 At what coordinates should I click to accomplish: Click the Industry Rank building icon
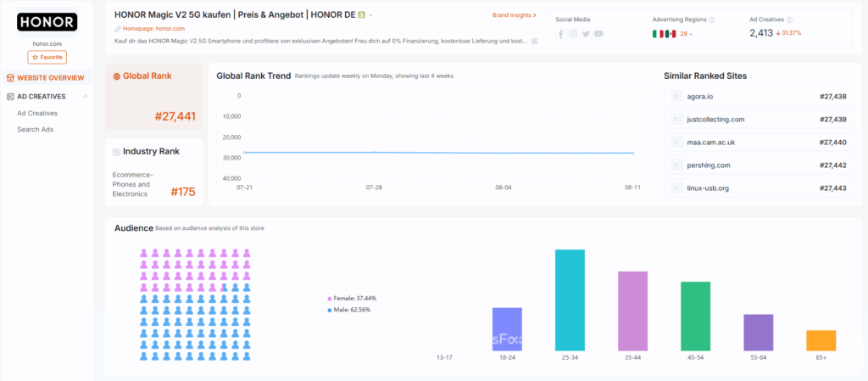click(x=116, y=152)
